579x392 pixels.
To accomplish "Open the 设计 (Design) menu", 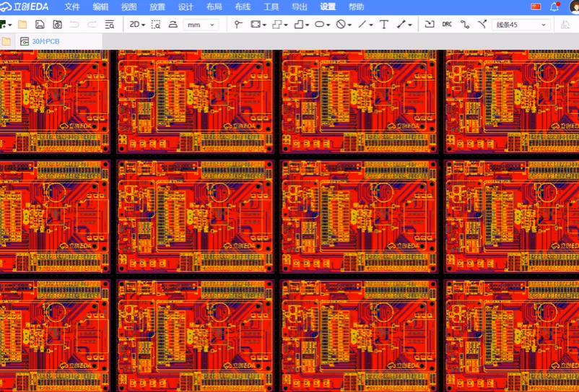I will [x=186, y=6].
